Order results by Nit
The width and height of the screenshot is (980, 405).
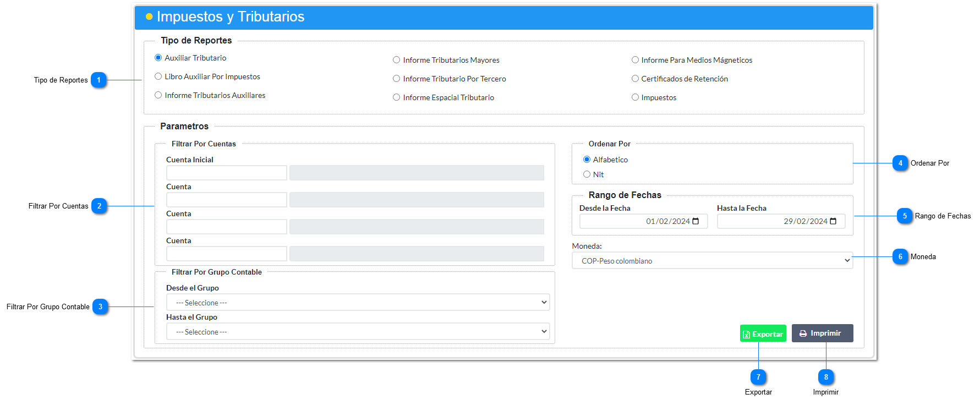(587, 174)
